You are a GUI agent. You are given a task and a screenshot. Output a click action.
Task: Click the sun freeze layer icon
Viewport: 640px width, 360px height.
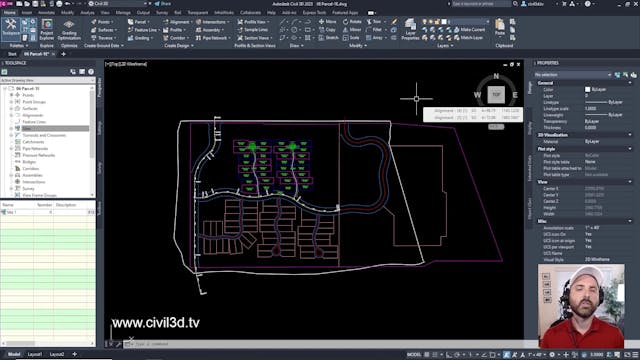[431, 22]
